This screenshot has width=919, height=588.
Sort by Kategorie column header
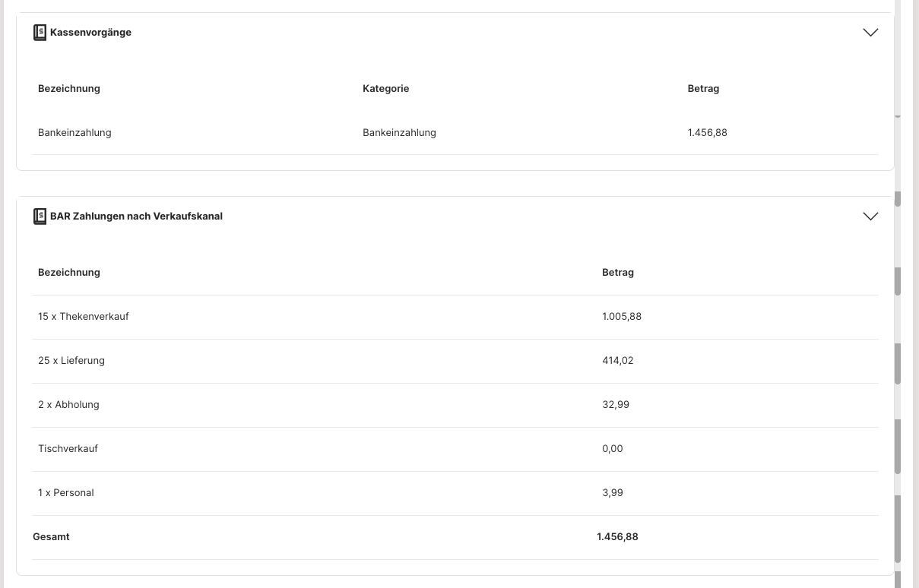pyautogui.click(x=385, y=89)
